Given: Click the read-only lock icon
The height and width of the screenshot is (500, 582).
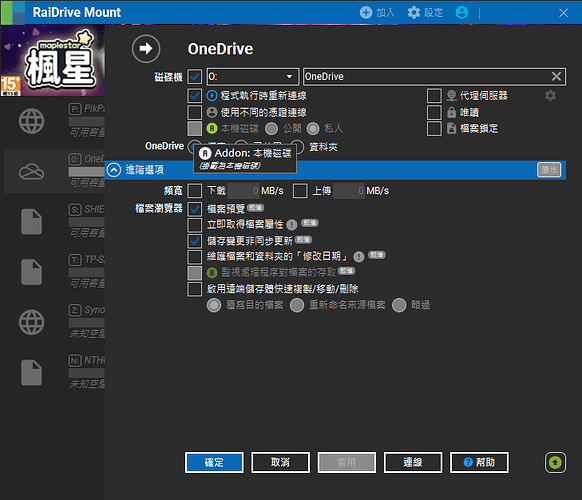Looking at the screenshot, I should [x=451, y=112].
